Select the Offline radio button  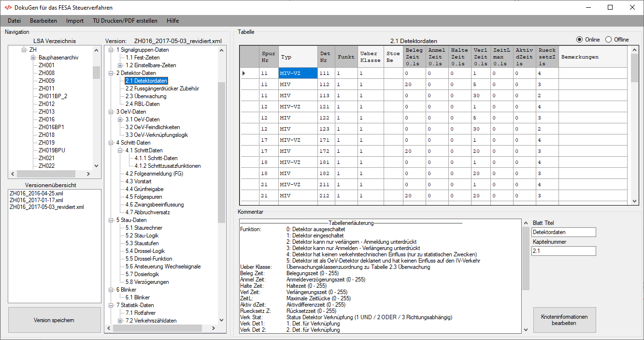pos(608,40)
